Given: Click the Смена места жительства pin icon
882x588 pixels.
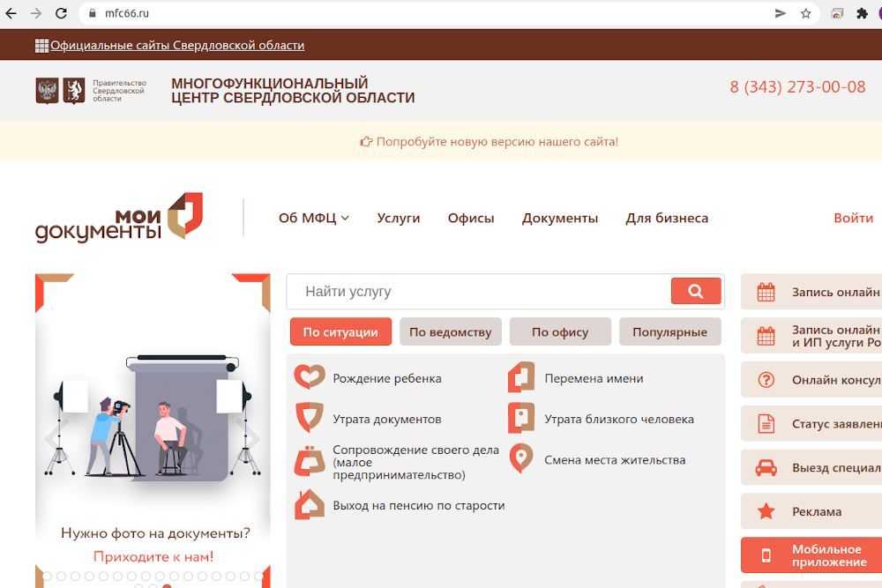Looking at the screenshot, I should pyautogui.click(x=521, y=459).
